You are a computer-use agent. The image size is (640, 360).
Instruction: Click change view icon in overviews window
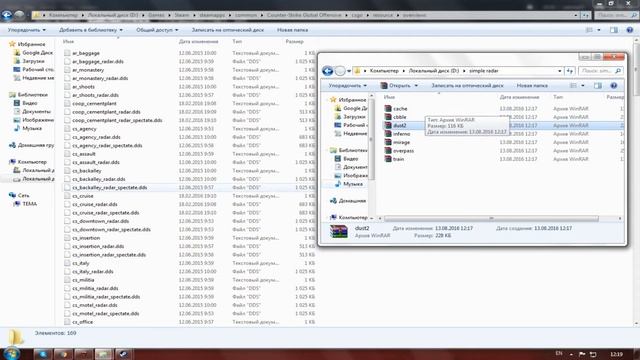[589, 30]
